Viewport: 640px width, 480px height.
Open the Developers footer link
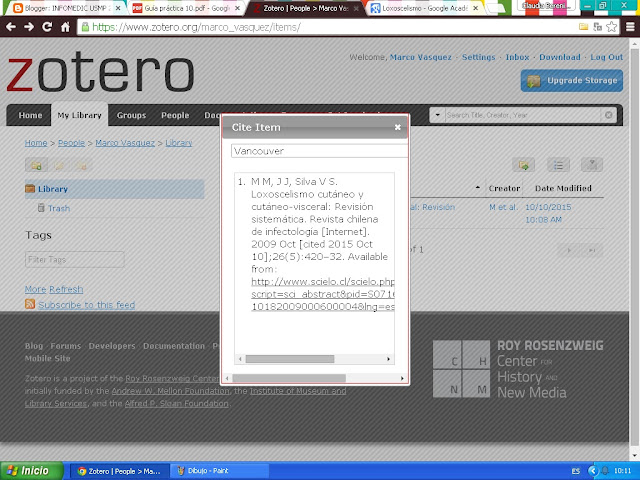tap(112, 346)
